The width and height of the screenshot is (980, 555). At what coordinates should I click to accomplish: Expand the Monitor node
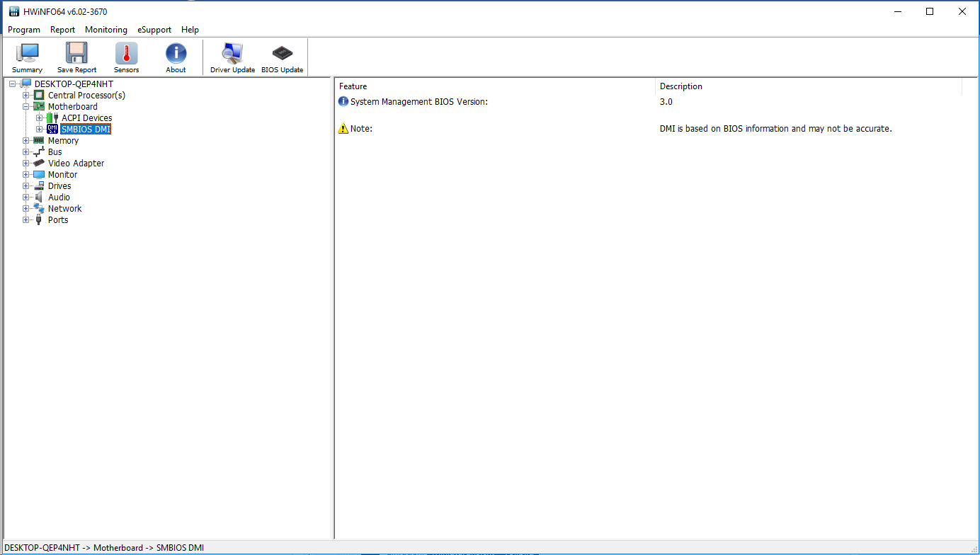(26, 175)
